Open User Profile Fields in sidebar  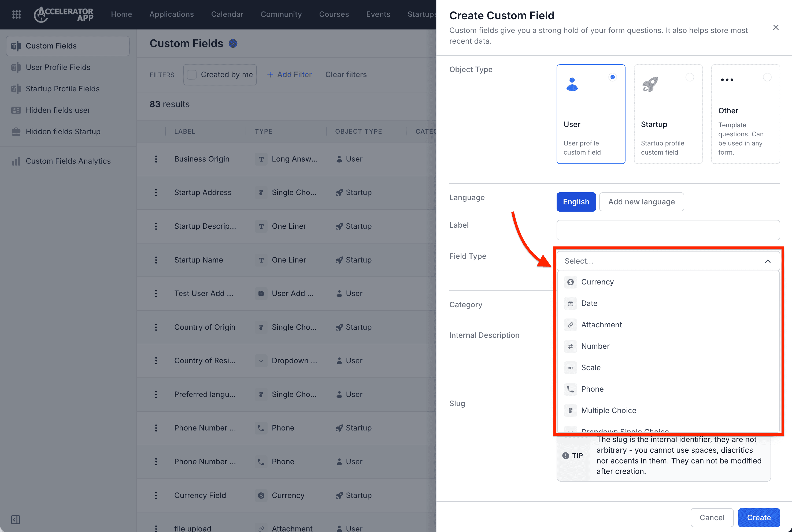(68, 67)
